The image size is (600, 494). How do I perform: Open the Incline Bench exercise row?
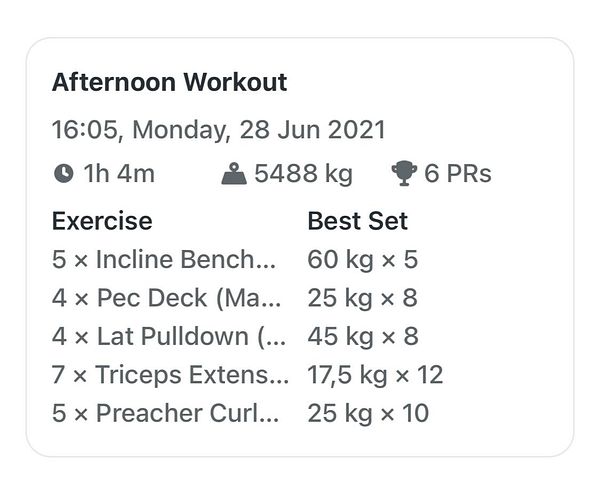pos(166,260)
